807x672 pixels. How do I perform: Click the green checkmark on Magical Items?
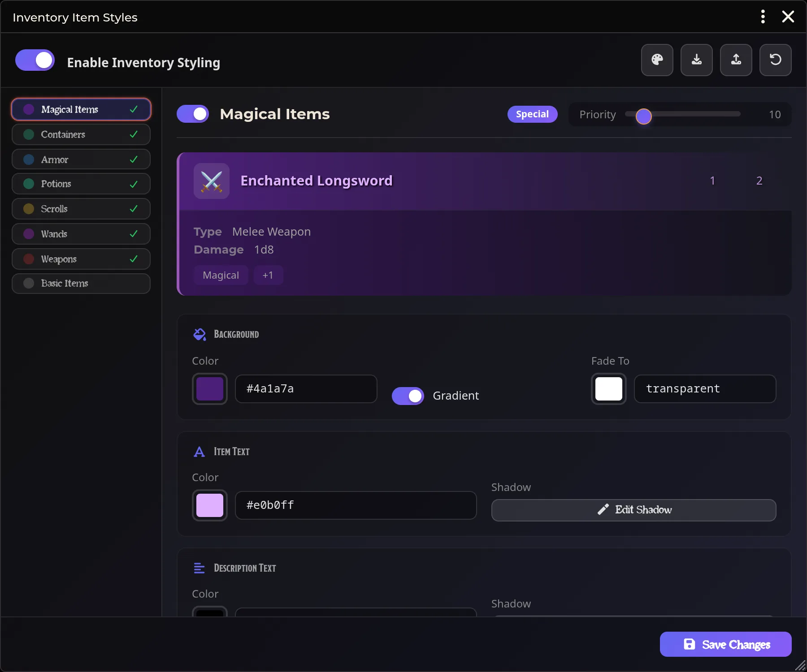tap(134, 109)
